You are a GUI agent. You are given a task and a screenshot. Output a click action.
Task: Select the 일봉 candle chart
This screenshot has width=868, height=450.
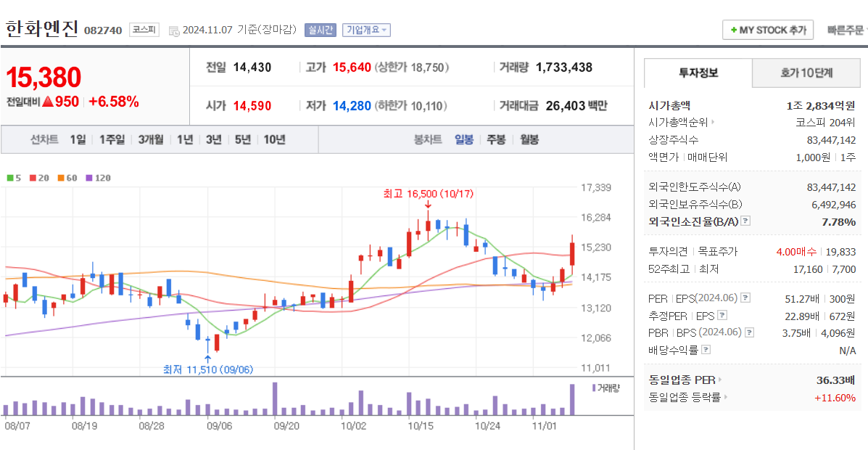(464, 139)
